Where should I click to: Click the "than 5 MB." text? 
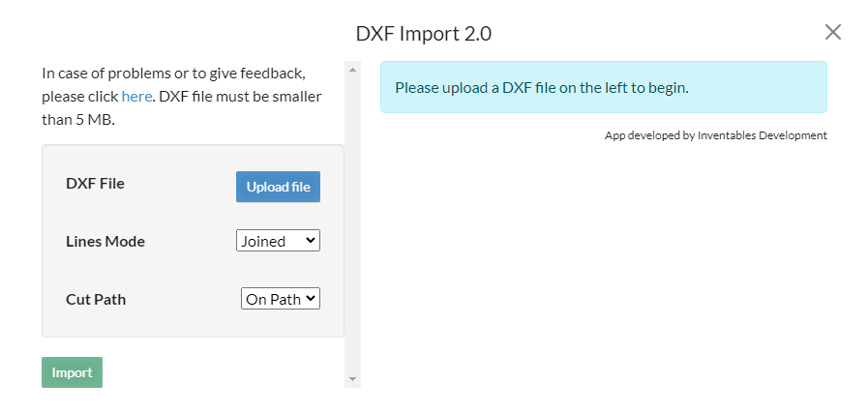pyautogui.click(x=78, y=120)
